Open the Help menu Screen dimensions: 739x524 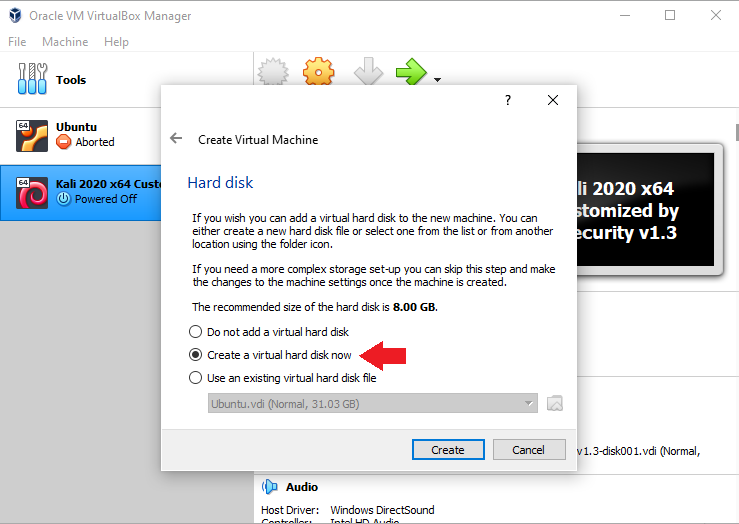(x=116, y=42)
